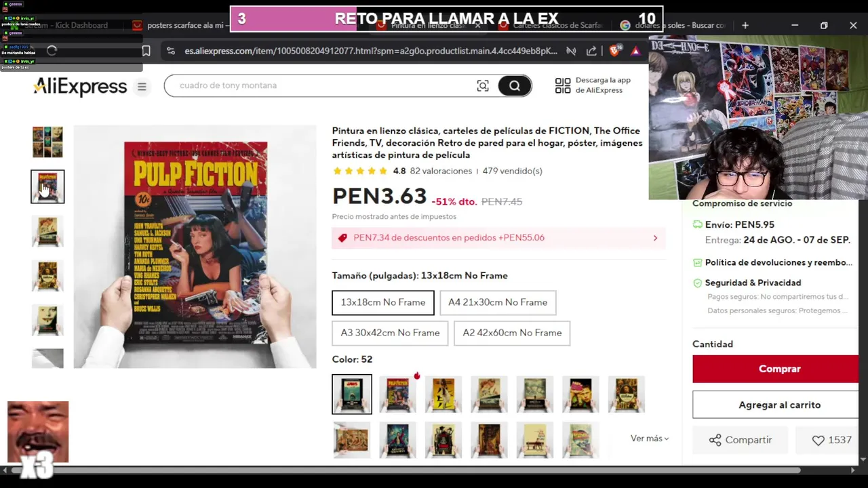This screenshot has width=868, height=488.
Task: Switch to the Kick Dashboard browser tab
Action: point(65,25)
